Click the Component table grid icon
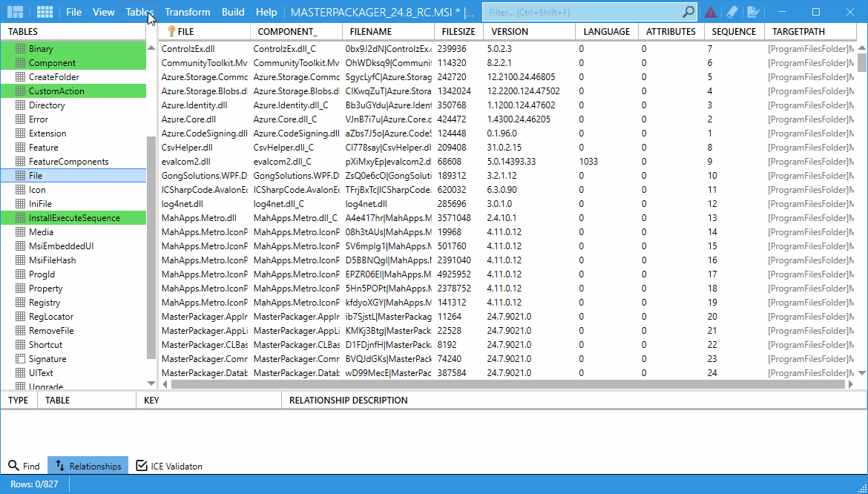 point(21,63)
